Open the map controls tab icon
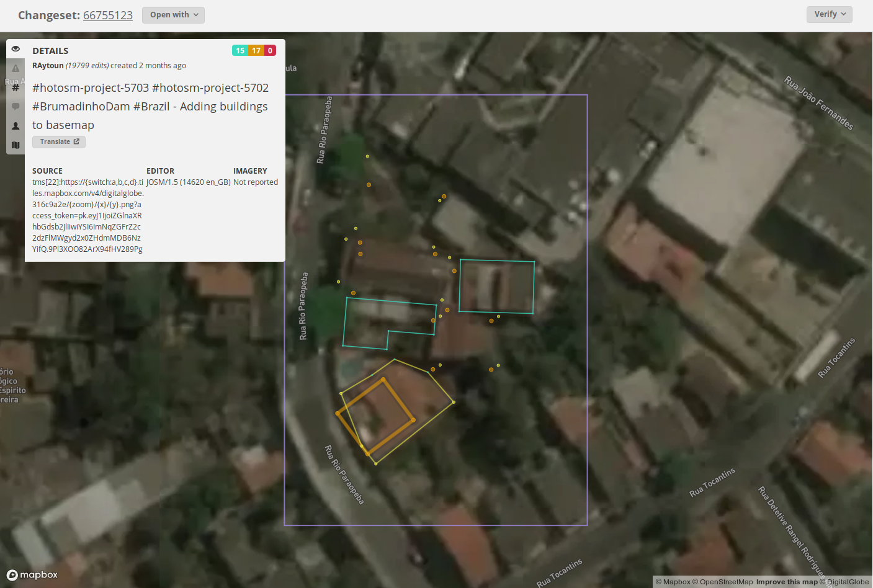 click(x=16, y=145)
